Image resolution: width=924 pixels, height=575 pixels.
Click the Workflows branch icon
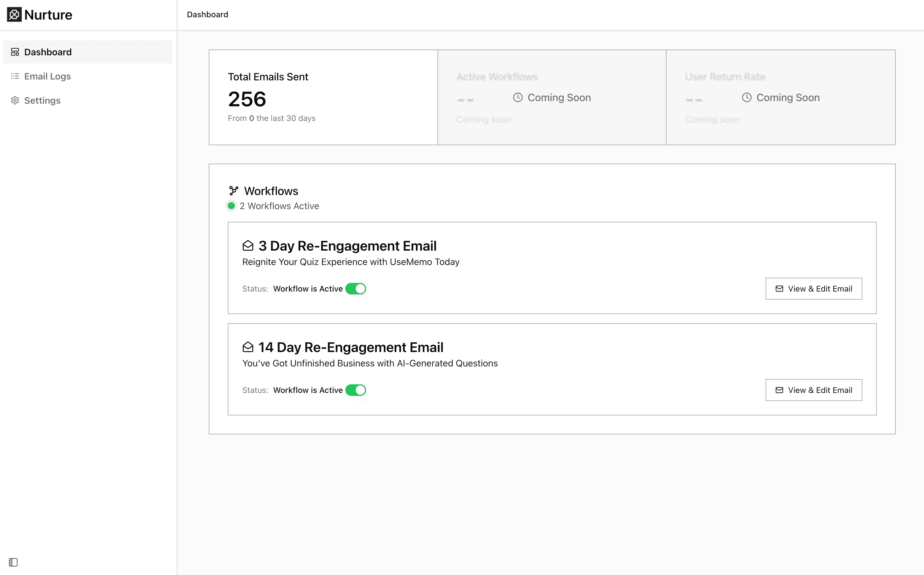point(234,190)
